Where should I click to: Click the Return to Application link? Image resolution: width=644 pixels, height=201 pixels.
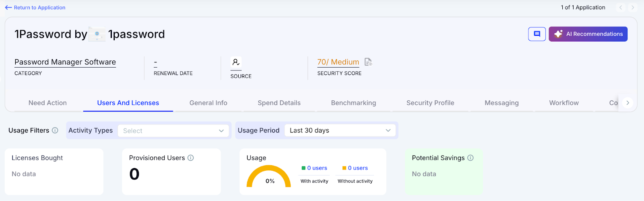point(39,8)
